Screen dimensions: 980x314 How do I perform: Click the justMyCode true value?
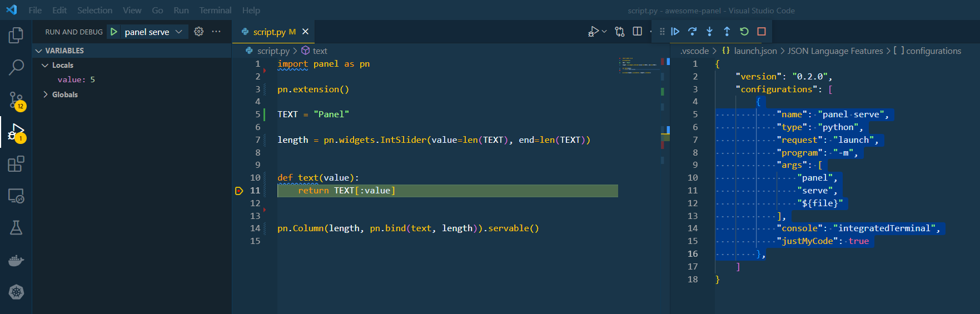(859, 241)
